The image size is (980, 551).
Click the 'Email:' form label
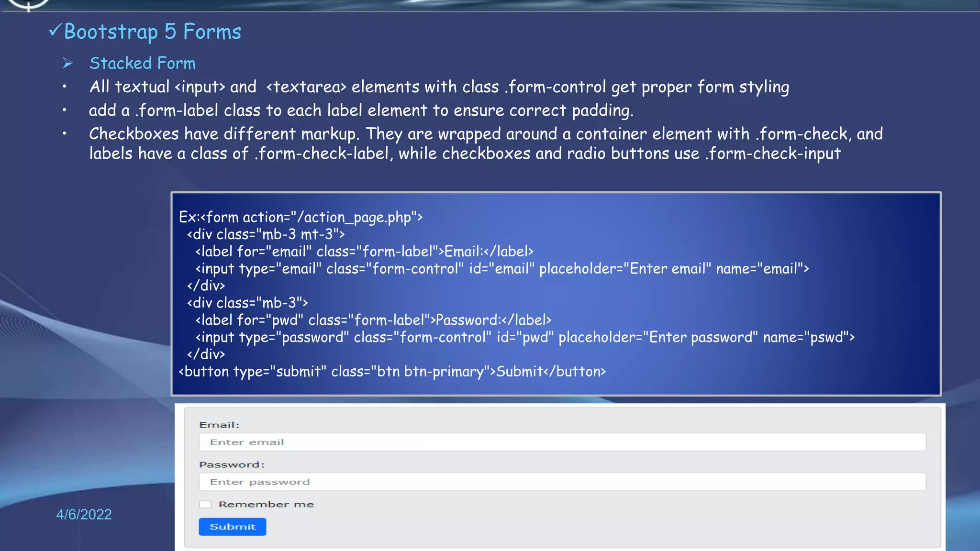(x=219, y=425)
